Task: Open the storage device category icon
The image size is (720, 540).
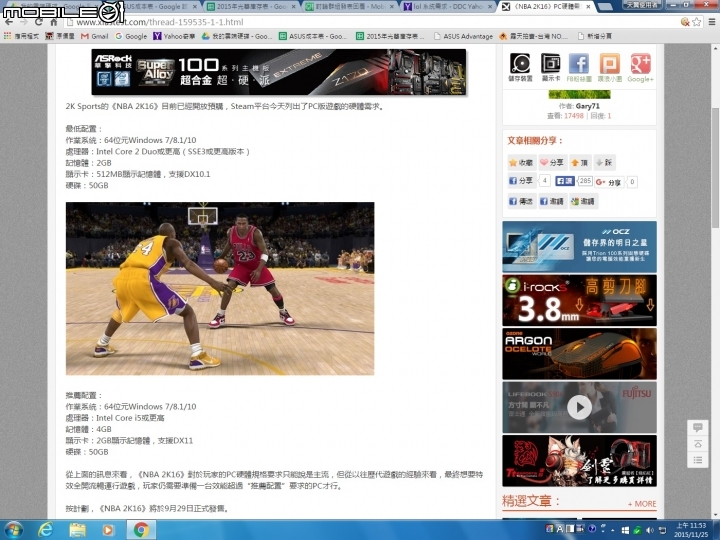Action: point(520,67)
